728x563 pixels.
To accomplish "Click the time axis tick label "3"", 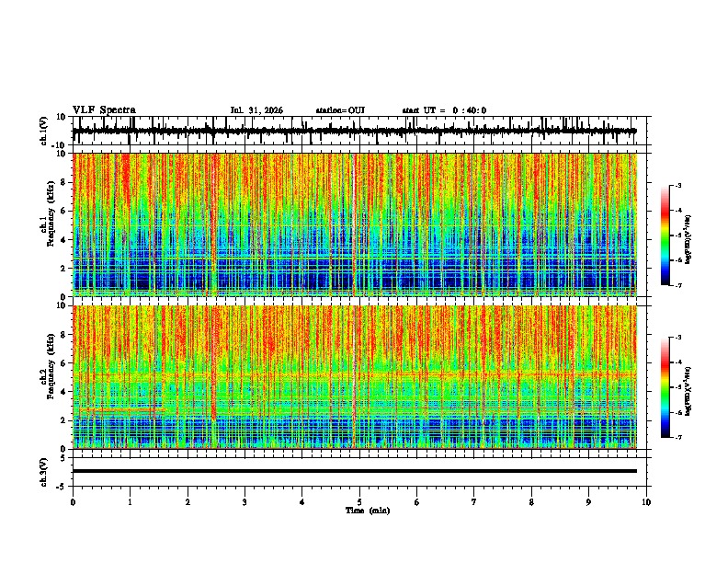I will click(245, 502).
